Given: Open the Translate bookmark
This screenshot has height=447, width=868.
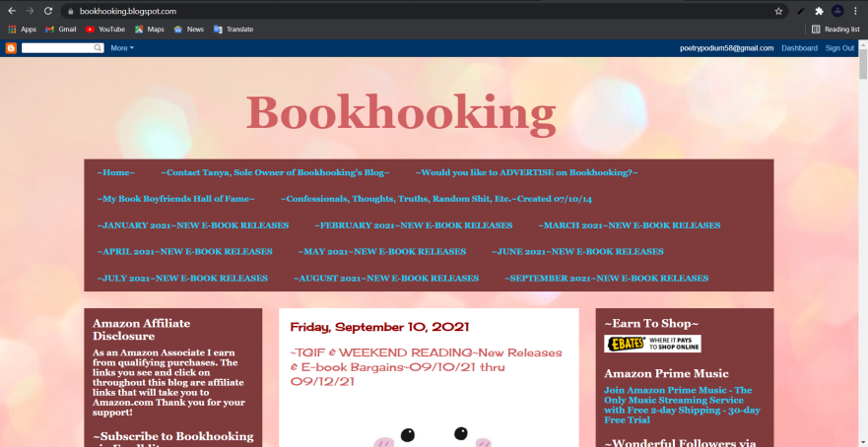Looking at the screenshot, I should coord(234,30).
